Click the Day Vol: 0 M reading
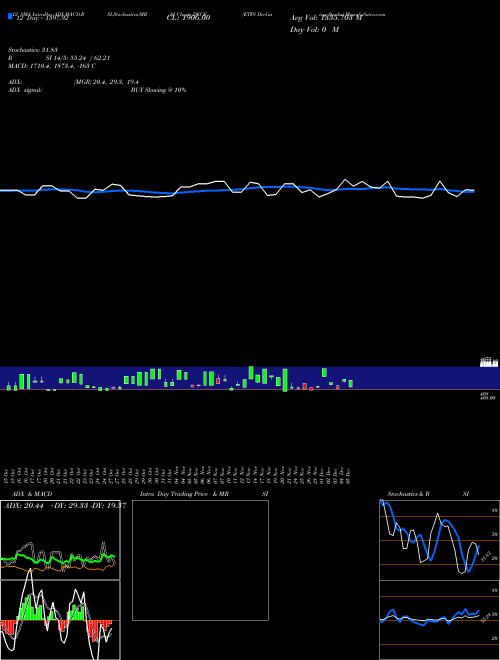This screenshot has width=500, height=660. pos(314,30)
